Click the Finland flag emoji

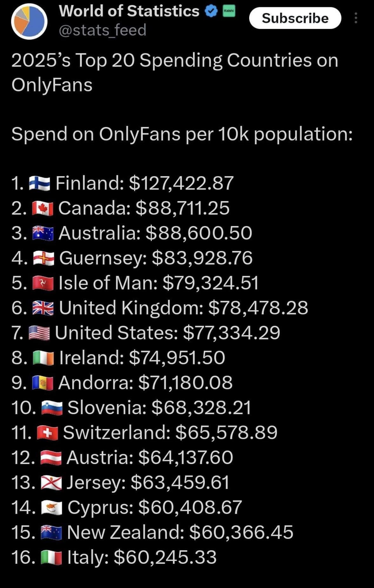coord(39,183)
